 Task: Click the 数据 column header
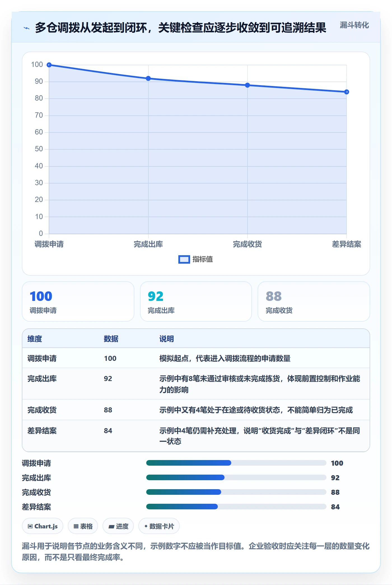pyautogui.click(x=111, y=339)
